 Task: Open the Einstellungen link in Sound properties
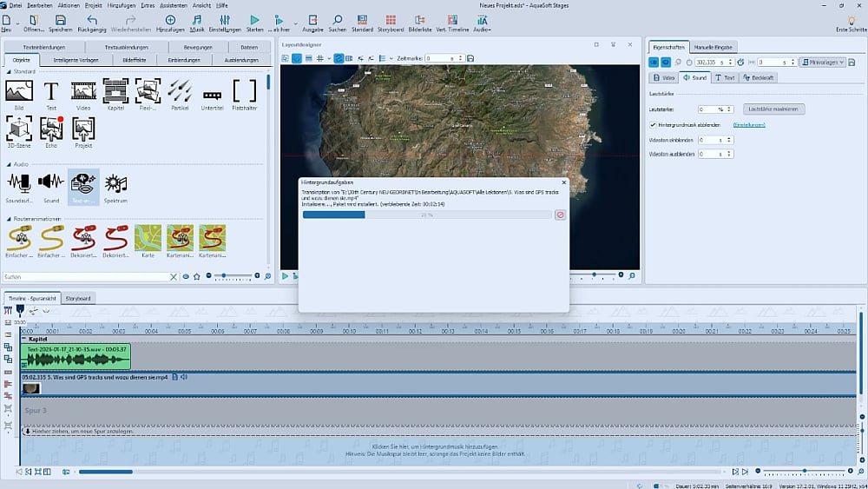pos(748,125)
